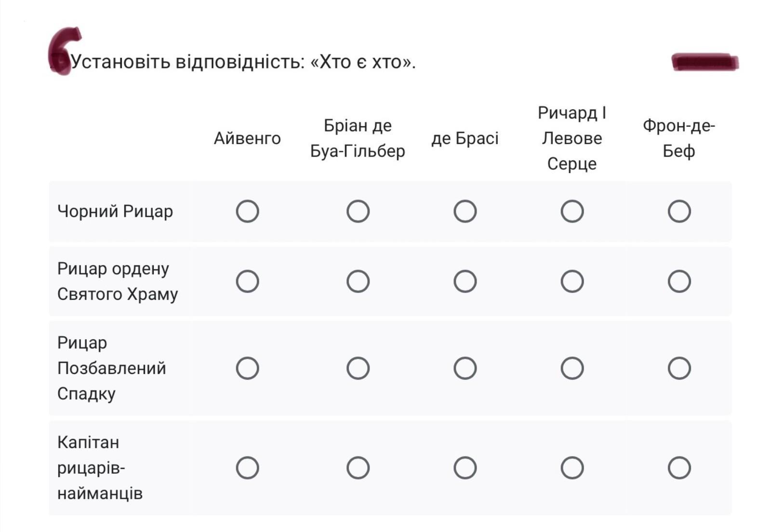Click the Ричард I Левове Серце column header

(572, 138)
